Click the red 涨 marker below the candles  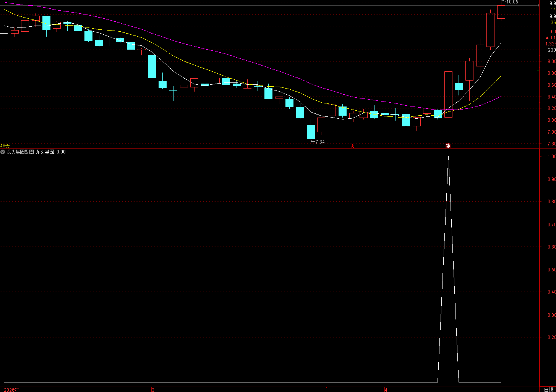[448, 146]
